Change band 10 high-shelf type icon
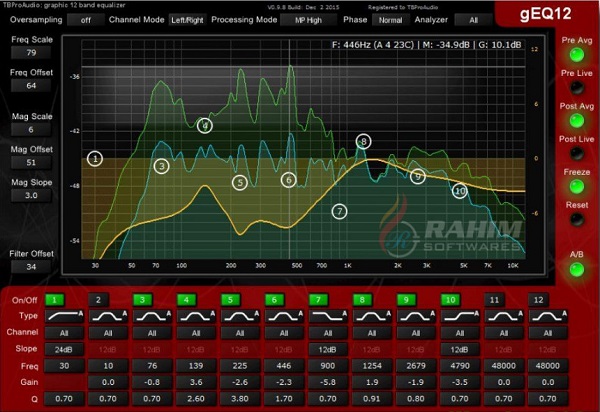 (x=460, y=316)
